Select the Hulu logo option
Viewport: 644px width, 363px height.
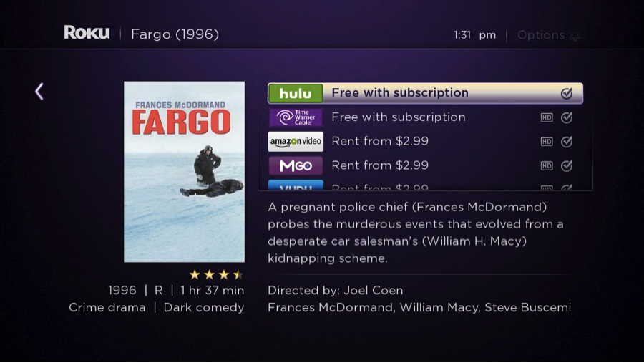(x=296, y=93)
